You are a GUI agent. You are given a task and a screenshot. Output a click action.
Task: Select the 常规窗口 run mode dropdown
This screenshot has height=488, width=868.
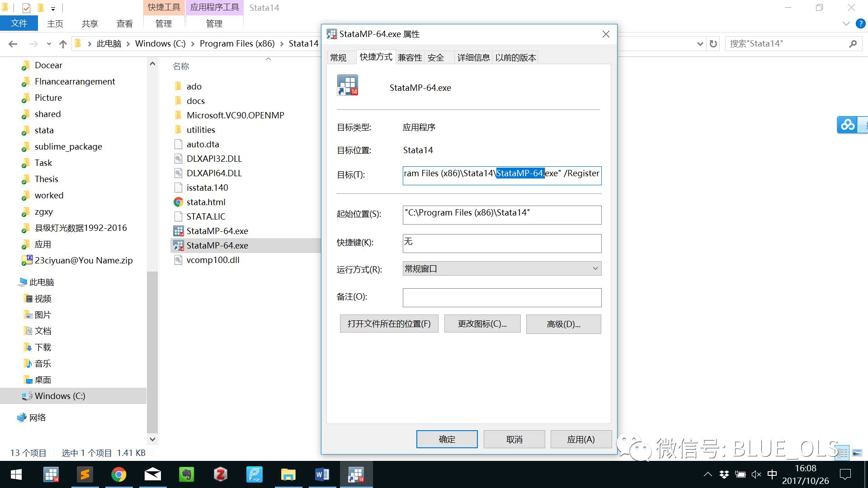point(501,268)
